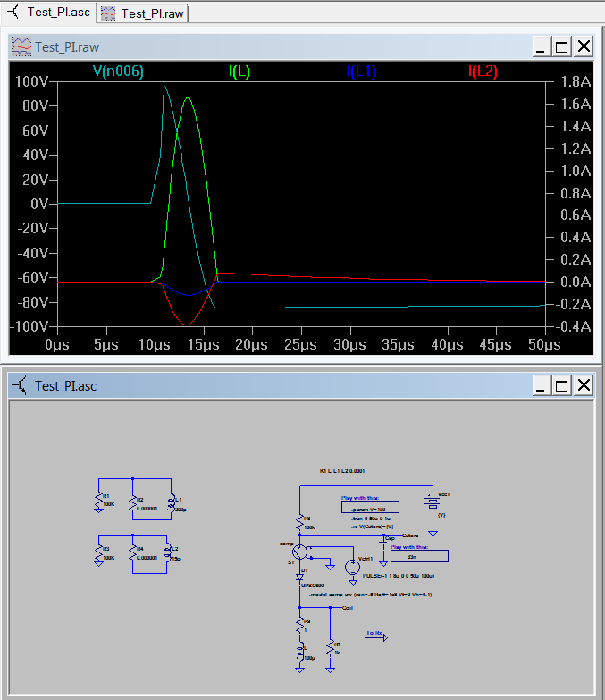This screenshot has height=700, width=605.
Task: Select the Vctrl1 voltage source symbol
Action: point(352,567)
